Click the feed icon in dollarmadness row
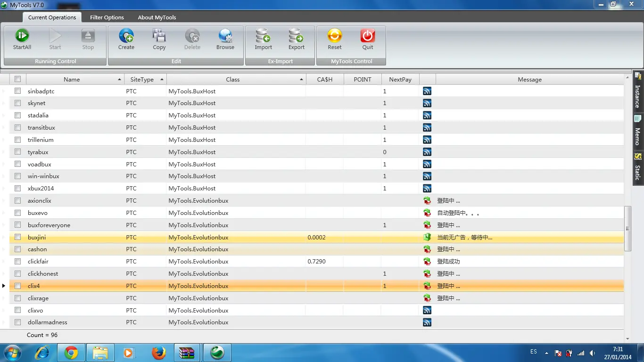Image resolution: width=644 pixels, height=362 pixels. (x=427, y=322)
